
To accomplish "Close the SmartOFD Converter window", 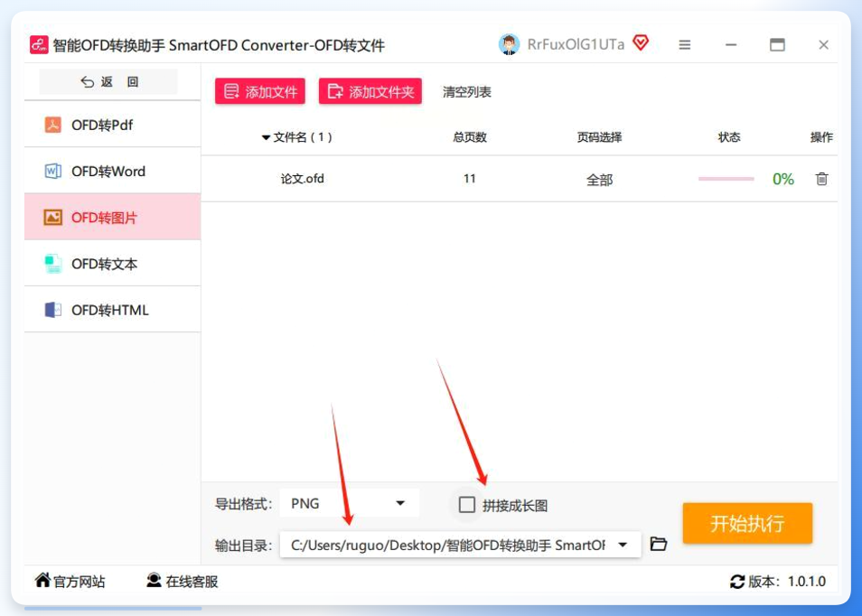I will click(823, 45).
